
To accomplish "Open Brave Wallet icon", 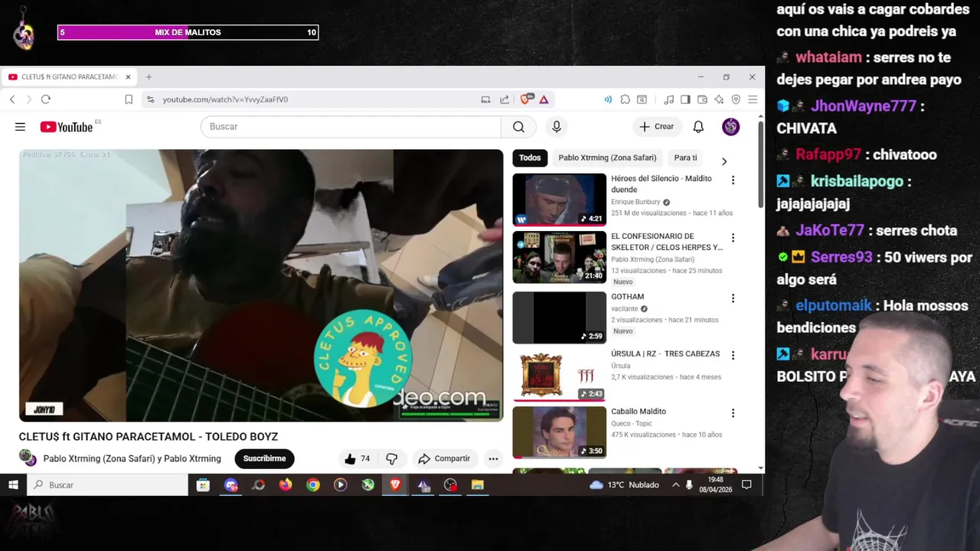I will 702,99.
